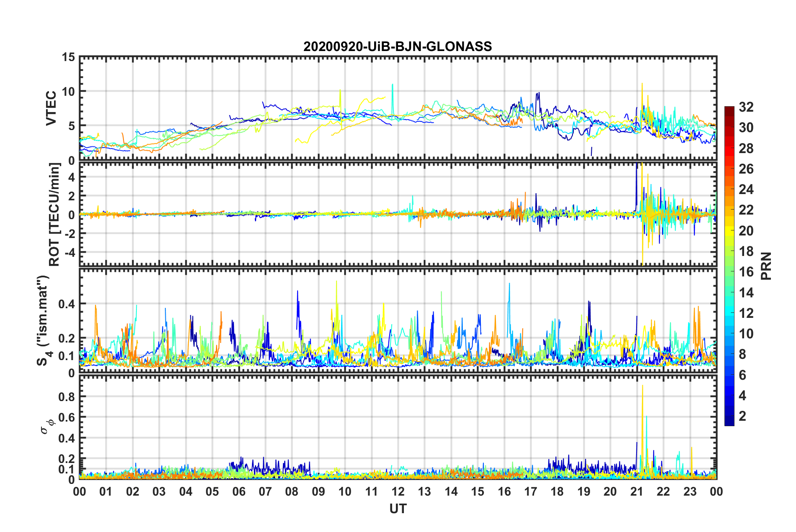Screen dimensions: 796x532
Task: Click the "15" tick on the VTEC axis
Action: tap(69, 57)
